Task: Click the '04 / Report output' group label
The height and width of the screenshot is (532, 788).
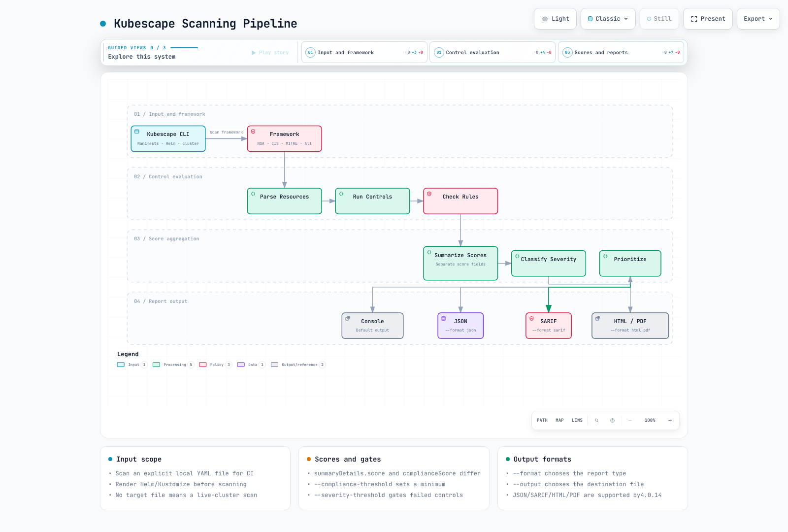Action: point(161,301)
